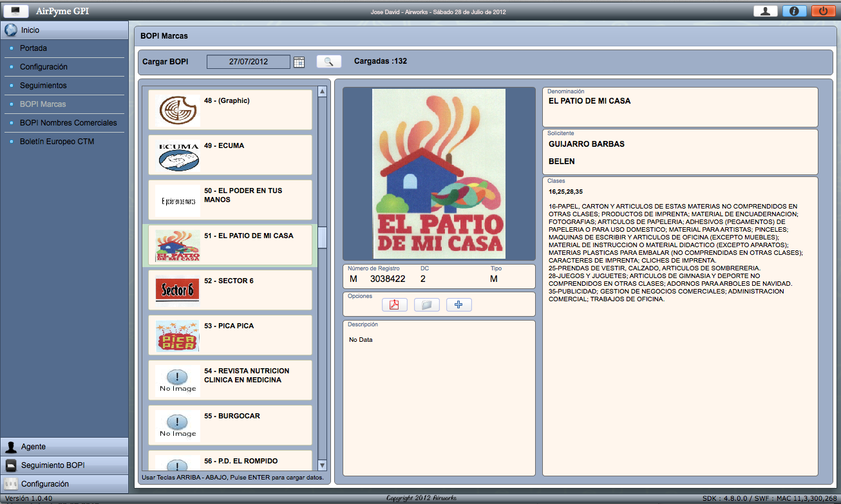Open the user profile icon button
Image resolution: width=841 pixels, height=504 pixels.
tap(766, 10)
